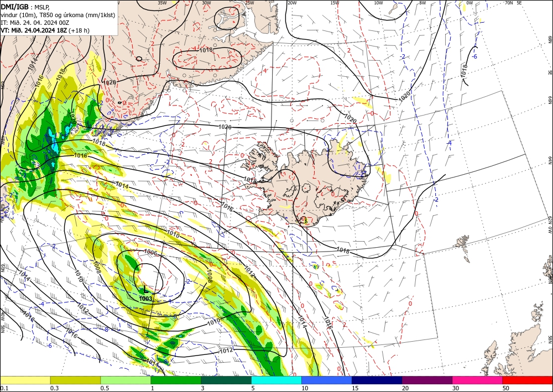The height and width of the screenshot is (392, 553).
Task: Select the 'DMI/IGB : MSLP,' title text
Action: click(25, 7)
